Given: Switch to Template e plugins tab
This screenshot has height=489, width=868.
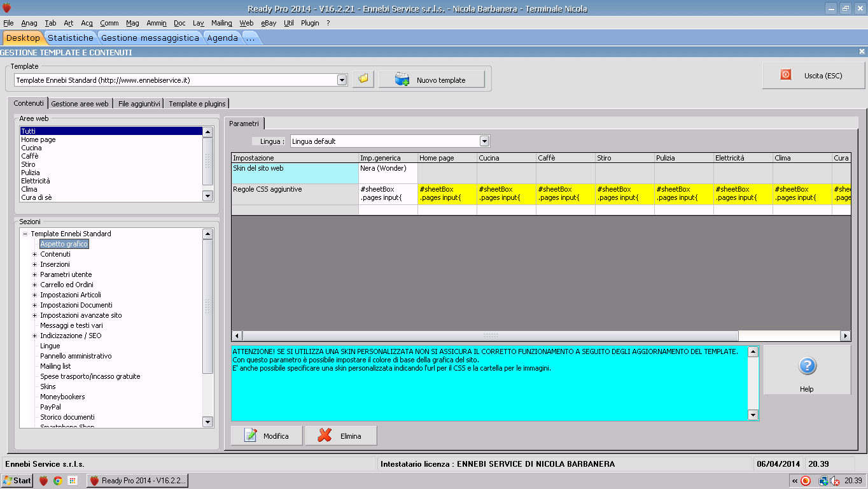Looking at the screenshot, I should tap(197, 103).
